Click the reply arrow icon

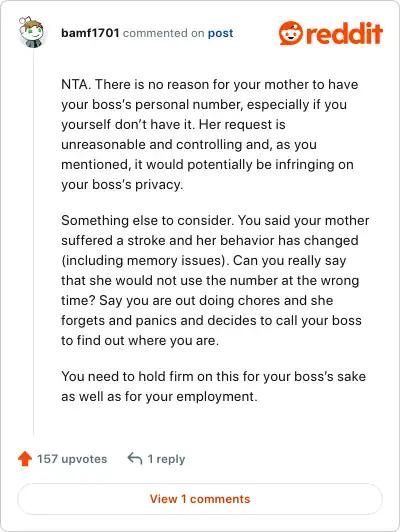click(x=135, y=459)
